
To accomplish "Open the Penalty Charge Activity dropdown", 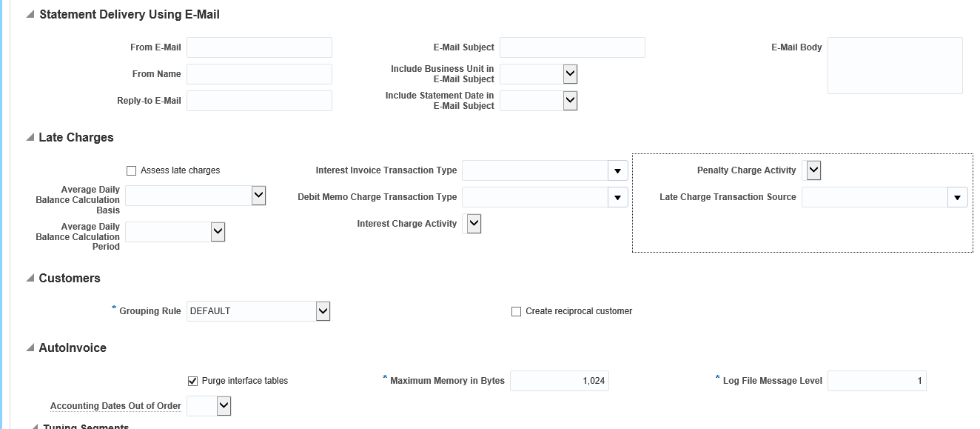I will pyautogui.click(x=813, y=170).
